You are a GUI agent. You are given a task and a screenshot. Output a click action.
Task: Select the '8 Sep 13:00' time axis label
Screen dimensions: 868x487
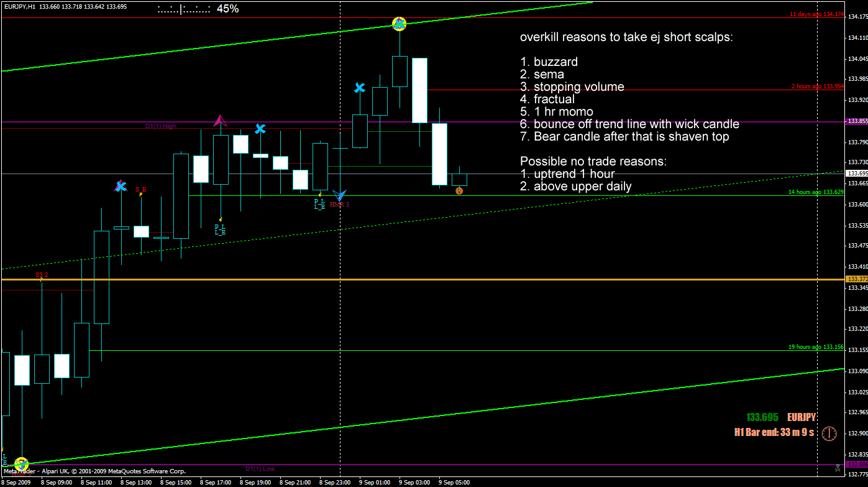136,482
